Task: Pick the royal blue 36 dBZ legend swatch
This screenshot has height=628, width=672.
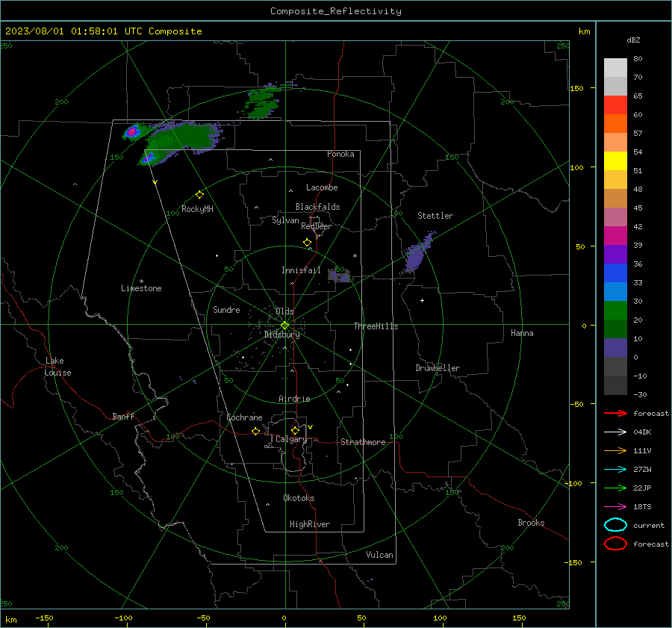Action: point(615,273)
